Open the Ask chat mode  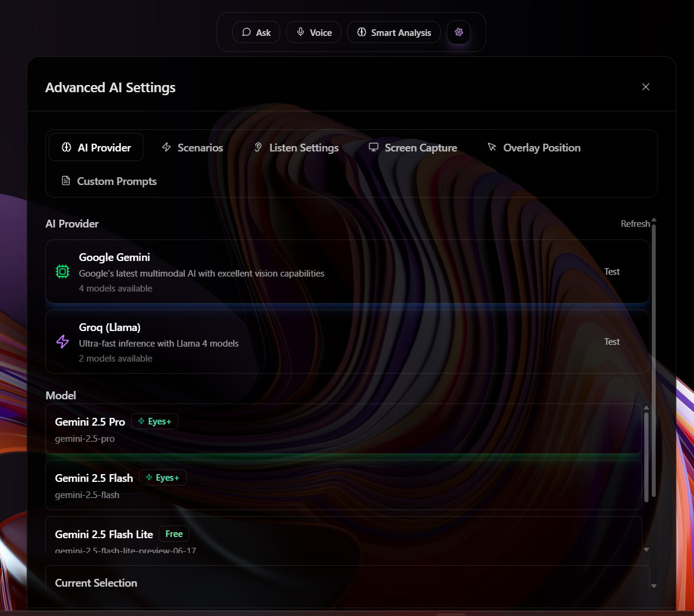tap(256, 32)
